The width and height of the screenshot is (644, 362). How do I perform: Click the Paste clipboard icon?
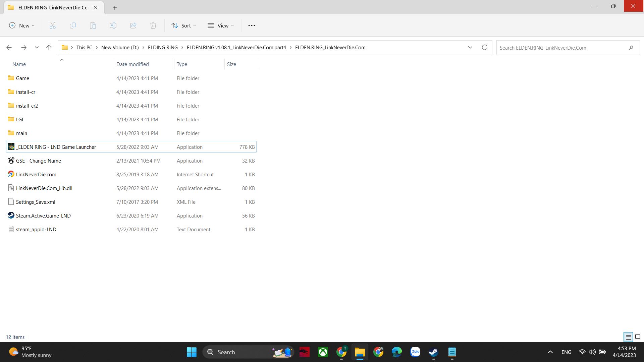pos(93,25)
